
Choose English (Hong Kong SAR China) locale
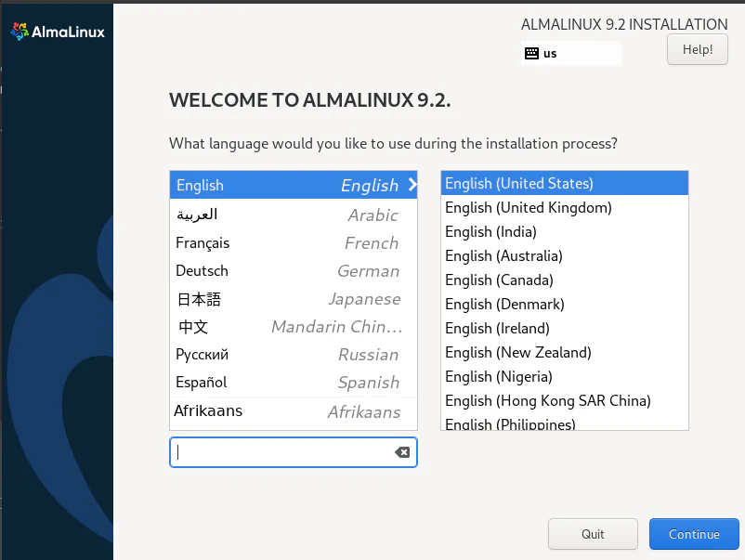coord(565,401)
